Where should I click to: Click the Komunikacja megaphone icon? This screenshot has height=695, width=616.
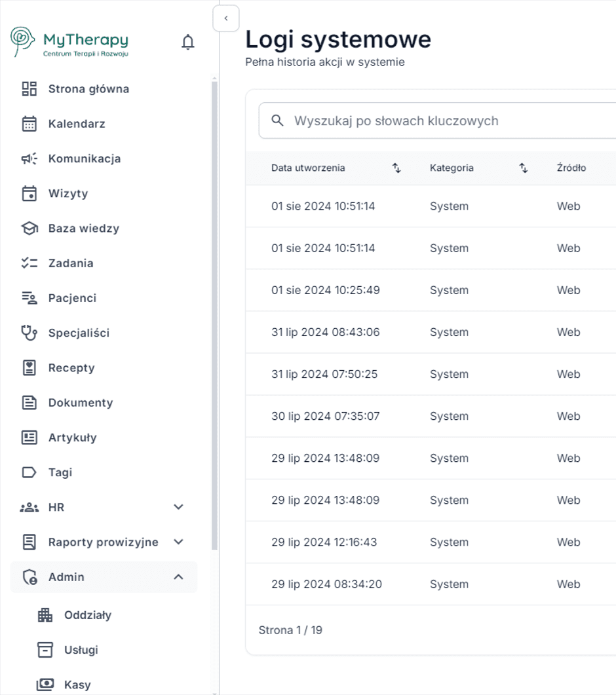point(29,159)
